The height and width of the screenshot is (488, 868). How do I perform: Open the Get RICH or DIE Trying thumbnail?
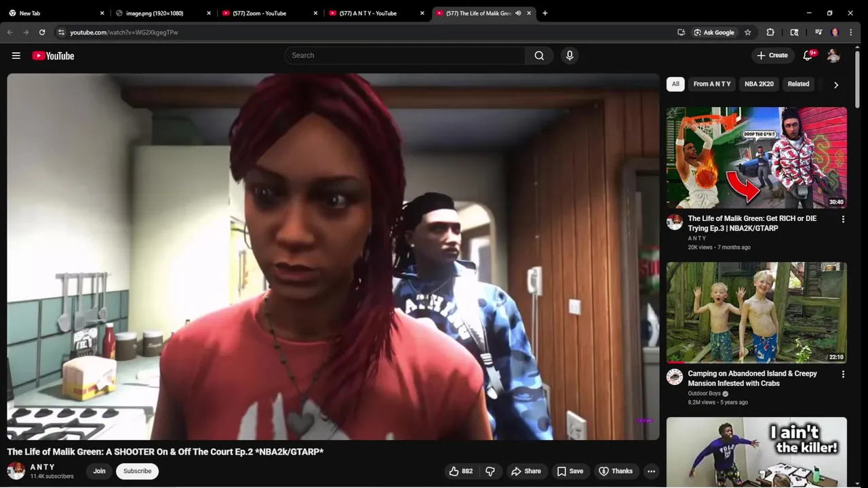[x=756, y=157]
